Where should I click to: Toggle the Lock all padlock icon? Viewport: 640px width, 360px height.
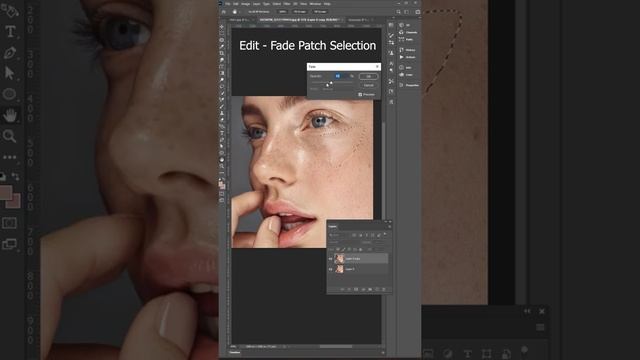pyautogui.click(x=360, y=249)
